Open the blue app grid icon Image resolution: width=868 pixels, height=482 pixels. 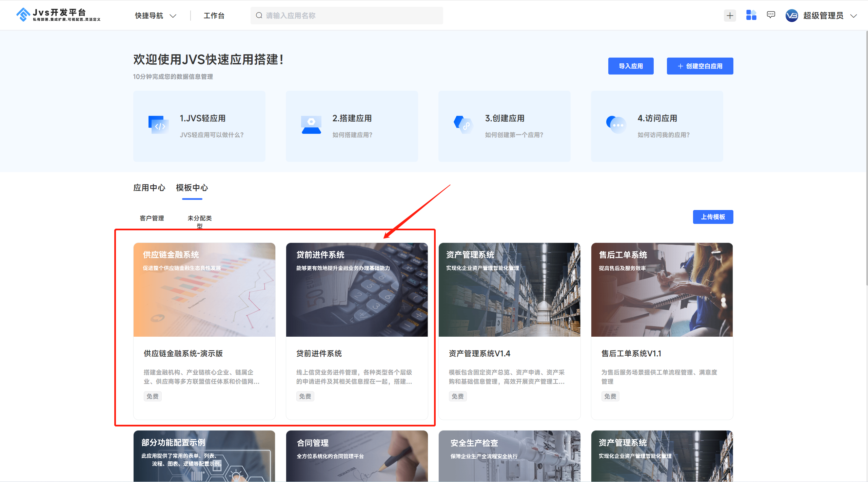[751, 15]
